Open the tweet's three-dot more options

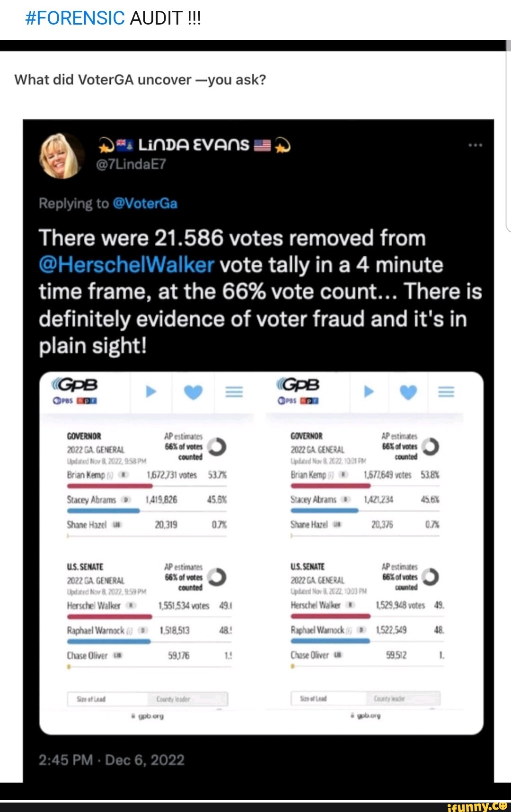(475, 145)
